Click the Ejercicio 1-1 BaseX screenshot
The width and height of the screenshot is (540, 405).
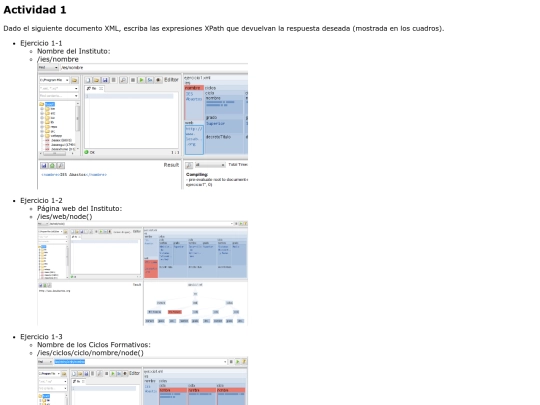(x=143, y=126)
